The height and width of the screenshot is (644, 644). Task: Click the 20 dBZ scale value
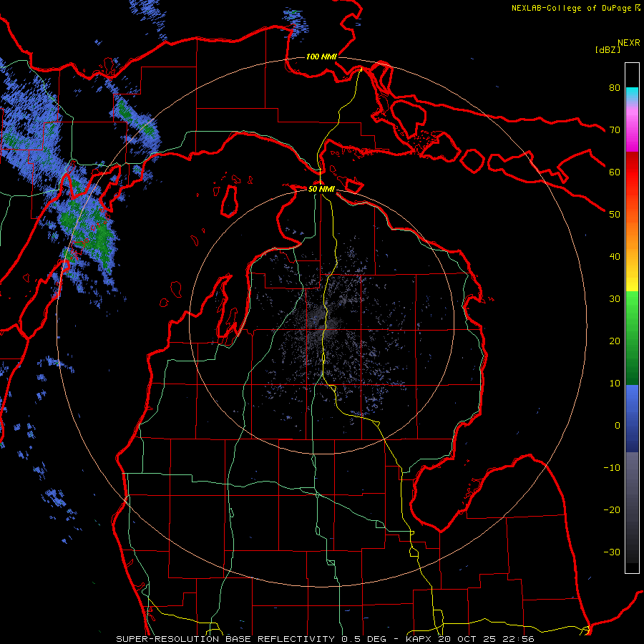[615, 341]
